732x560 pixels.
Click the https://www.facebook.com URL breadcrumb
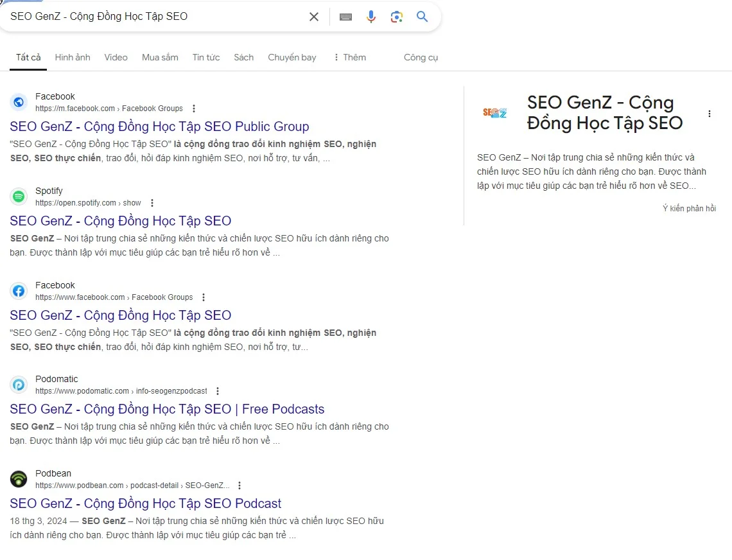coord(114,297)
